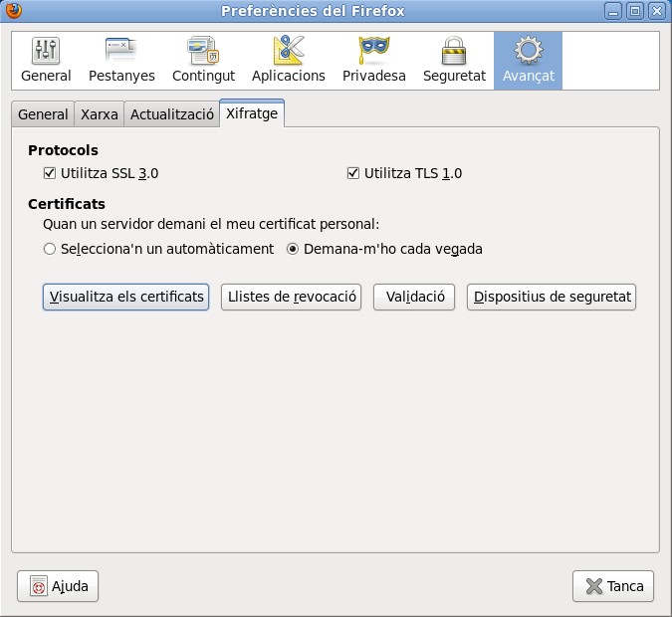Screen dimensions: 672x617
Task: Click Visualitza els certificats button
Action: click(x=126, y=297)
